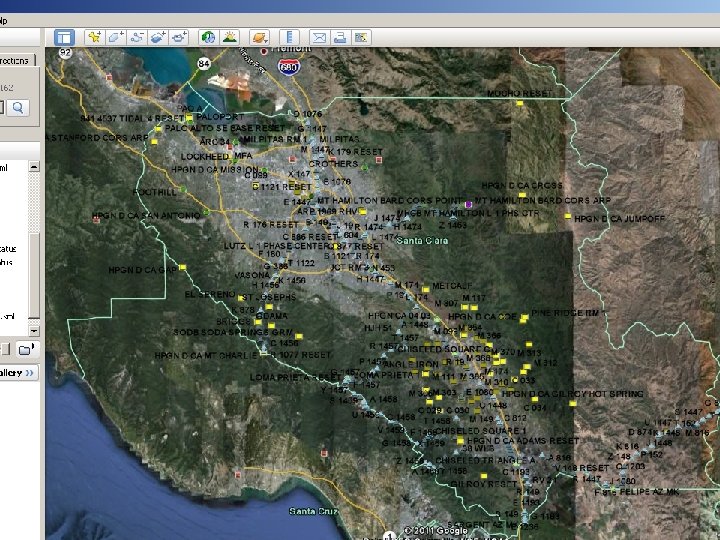Click the Santa Cruz map label
The image size is (720, 540).
point(314,511)
